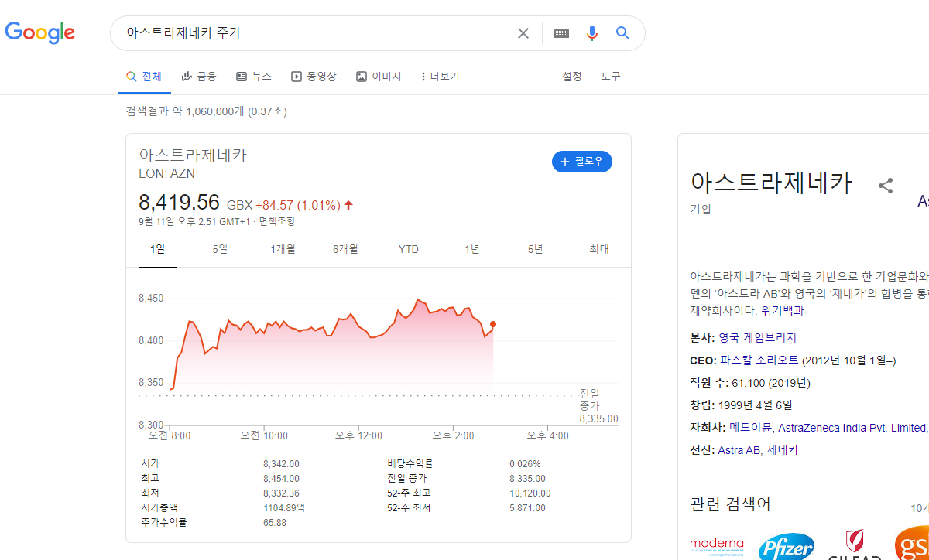Open the Astra AB predecessor link
The width and height of the screenshot is (929, 560).
click(739, 450)
